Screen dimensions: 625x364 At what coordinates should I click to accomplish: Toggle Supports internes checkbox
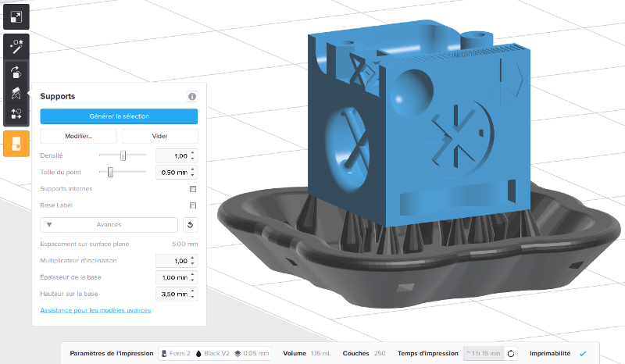click(x=193, y=189)
